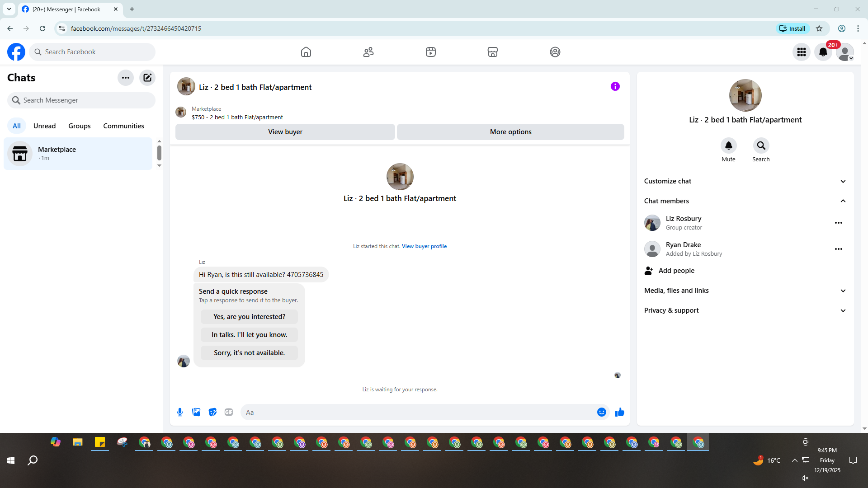Start a new message with compose icon
This screenshot has width=868, height=488.
point(147,78)
